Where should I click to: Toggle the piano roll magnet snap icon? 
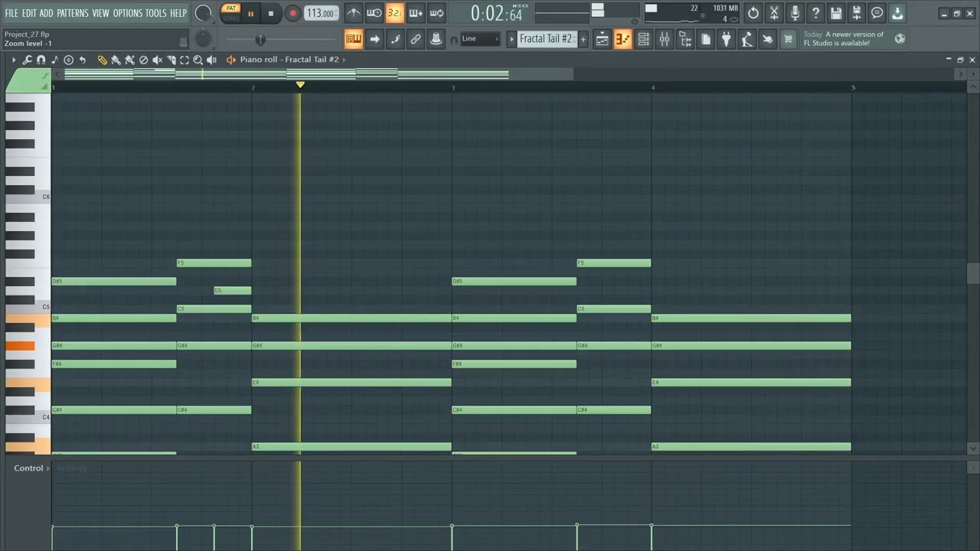pos(41,60)
